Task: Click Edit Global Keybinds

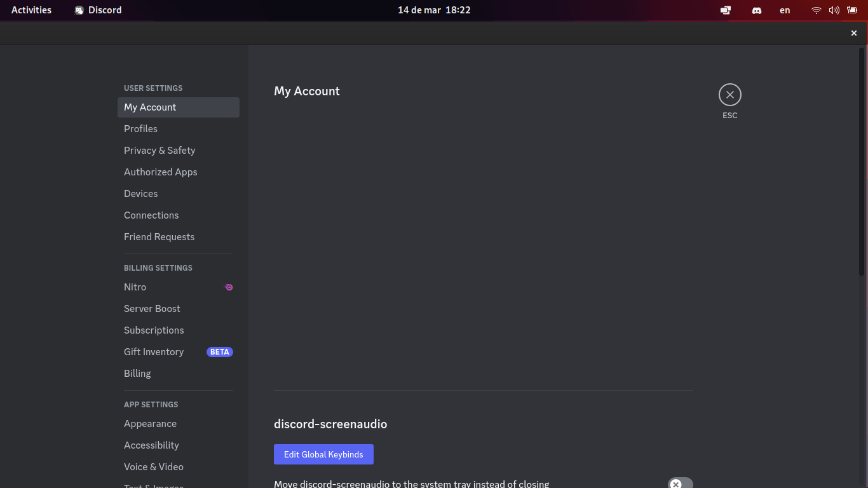Action: pos(323,454)
